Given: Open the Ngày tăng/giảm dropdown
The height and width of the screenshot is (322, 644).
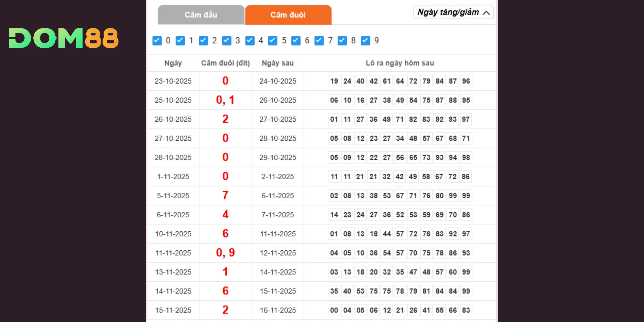Looking at the screenshot, I should coord(448,12).
